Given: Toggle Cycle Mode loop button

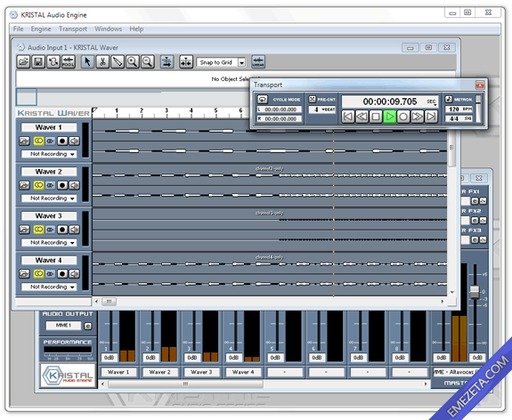Looking at the screenshot, I should (x=263, y=99).
